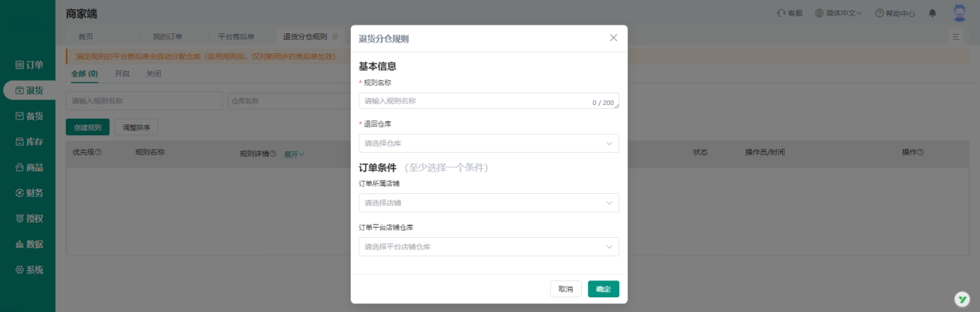
Task: Close the 退货分仓规则 dialog with X icon
Action: 614,38
